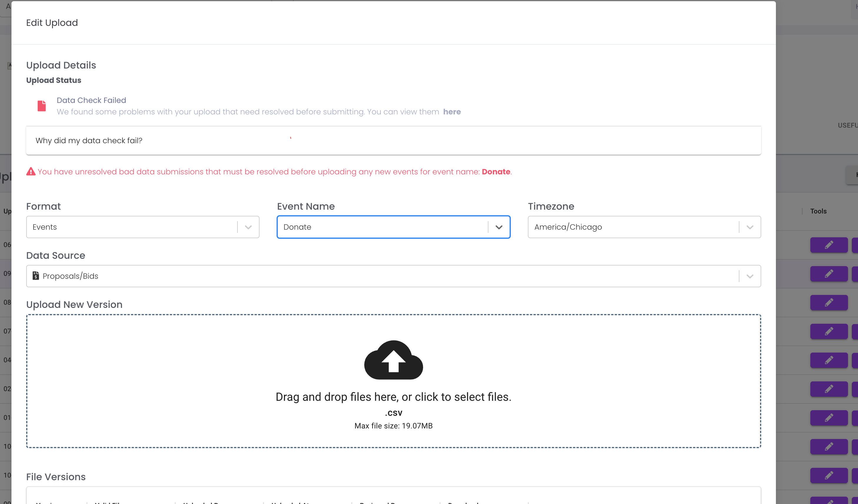Screen dimensions: 858x504
Task: Click the red warning triangle icon
Action: click(31, 171)
